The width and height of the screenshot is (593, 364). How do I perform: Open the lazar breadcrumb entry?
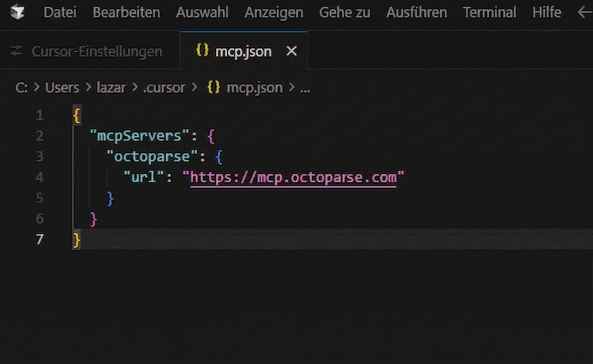click(x=111, y=87)
